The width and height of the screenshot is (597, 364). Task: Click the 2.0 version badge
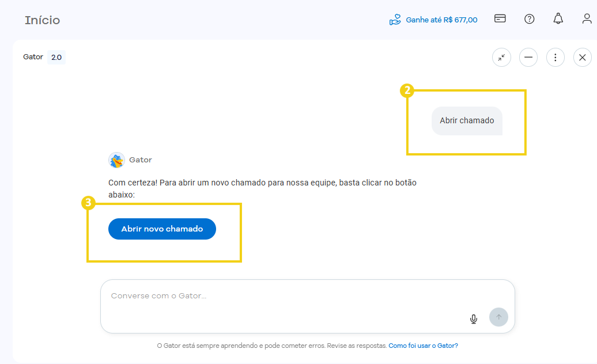(x=56, y=58)
